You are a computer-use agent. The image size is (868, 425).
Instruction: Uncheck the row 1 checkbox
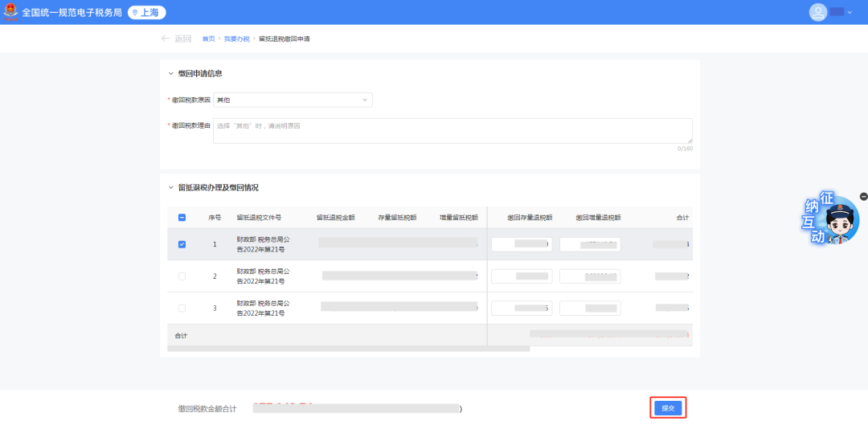pos(182,244)
